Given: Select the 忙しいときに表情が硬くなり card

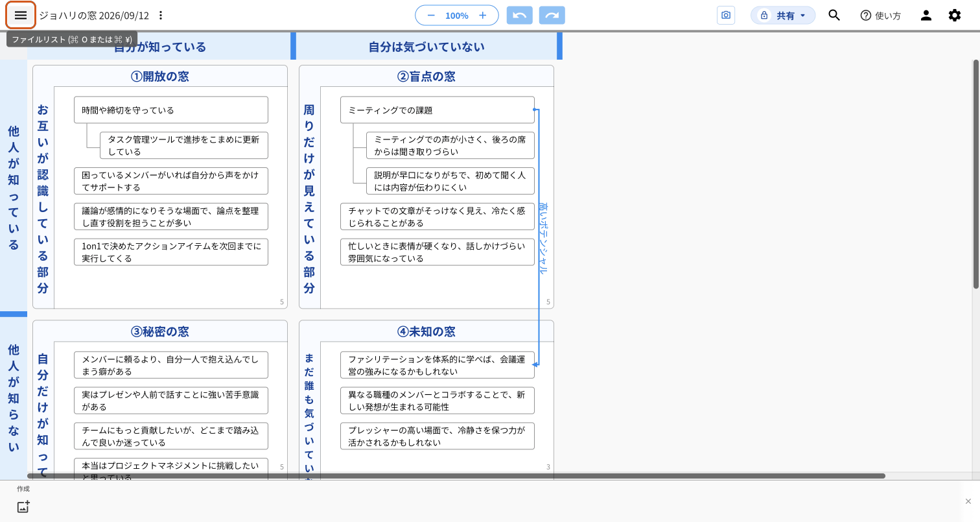Looking at the screenshot, I should (437, 252).
